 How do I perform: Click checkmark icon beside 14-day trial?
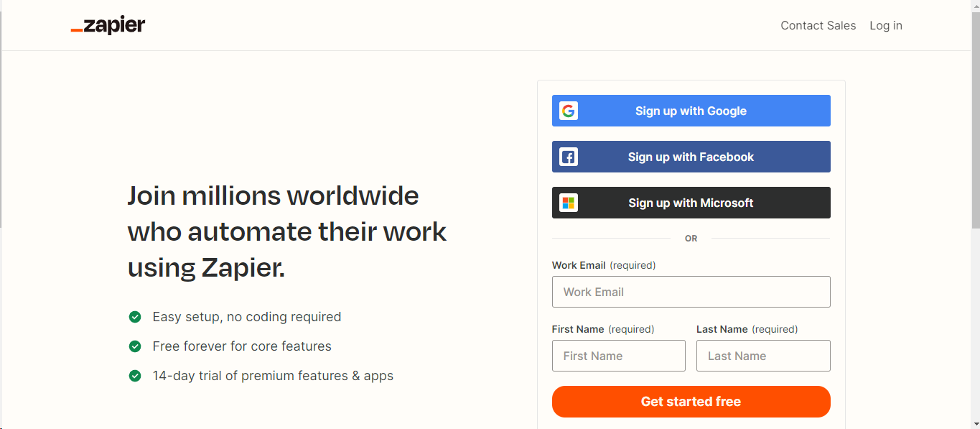[x=134, y=376]
